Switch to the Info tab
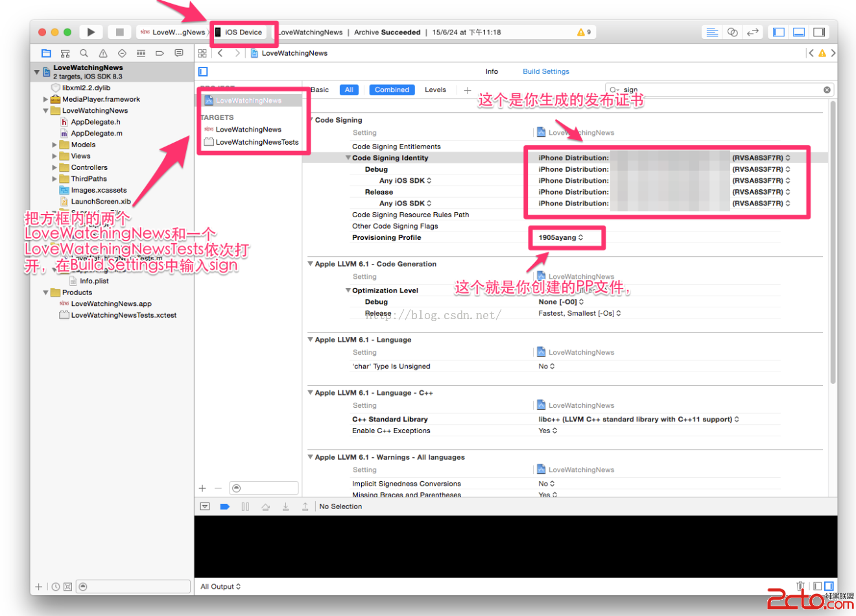 pos(492,71)
